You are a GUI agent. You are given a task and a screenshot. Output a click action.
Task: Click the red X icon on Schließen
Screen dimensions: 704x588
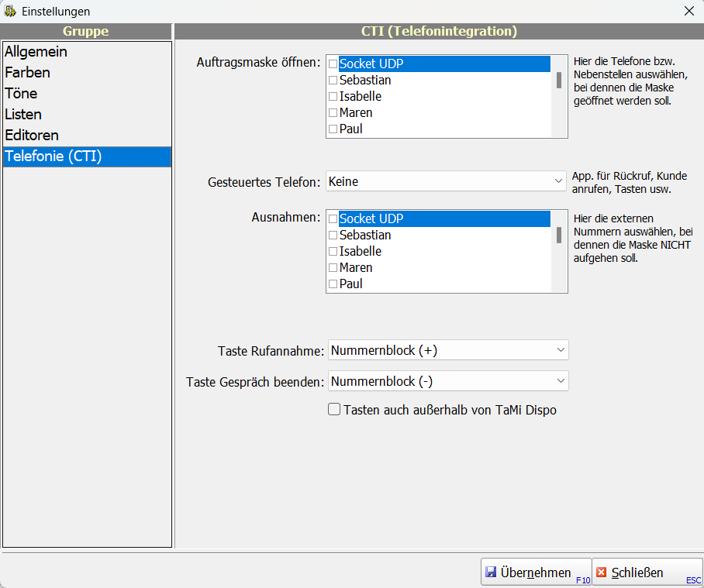[602, 573]
